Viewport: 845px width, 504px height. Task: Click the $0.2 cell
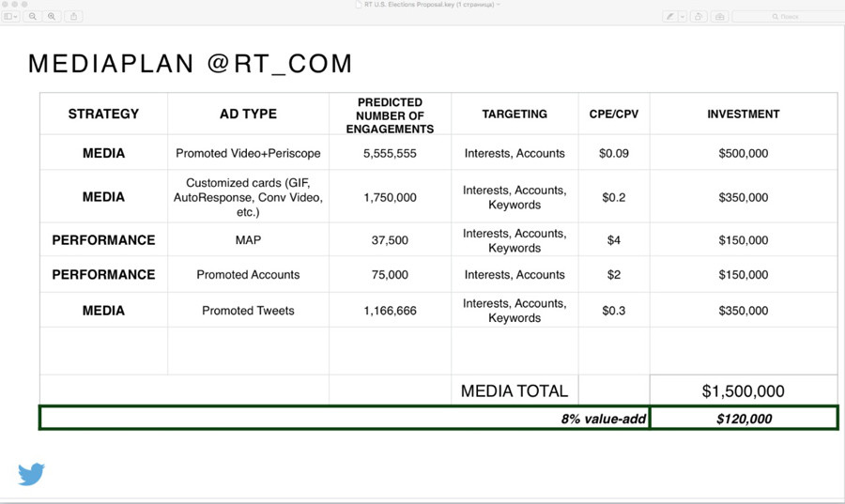click(x=614, y=198)
